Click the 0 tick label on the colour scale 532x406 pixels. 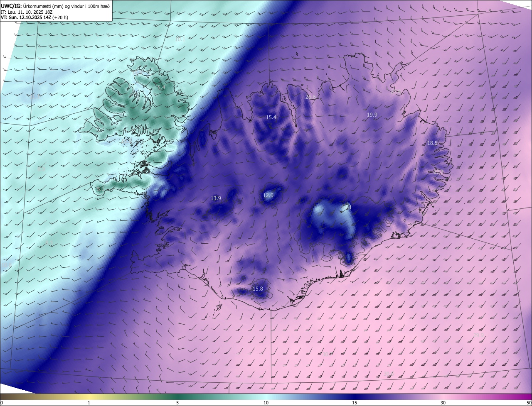pyautogui.click(x=2, y=403)
